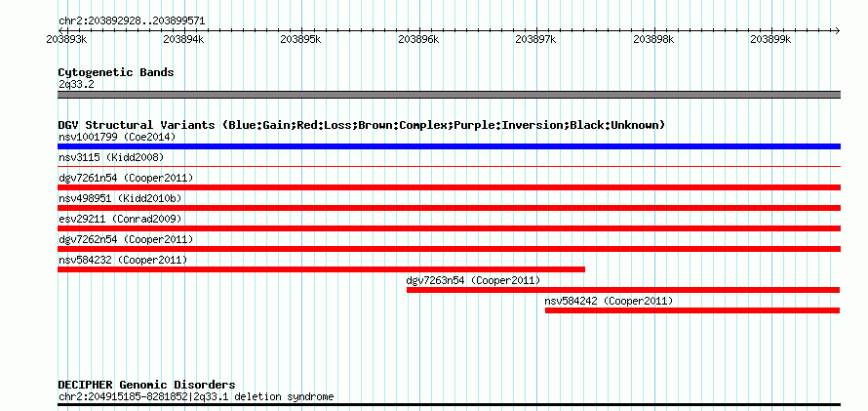
Task: Click the blue nsv1001799 gain variant bar
Action: [x=449, y=146]
